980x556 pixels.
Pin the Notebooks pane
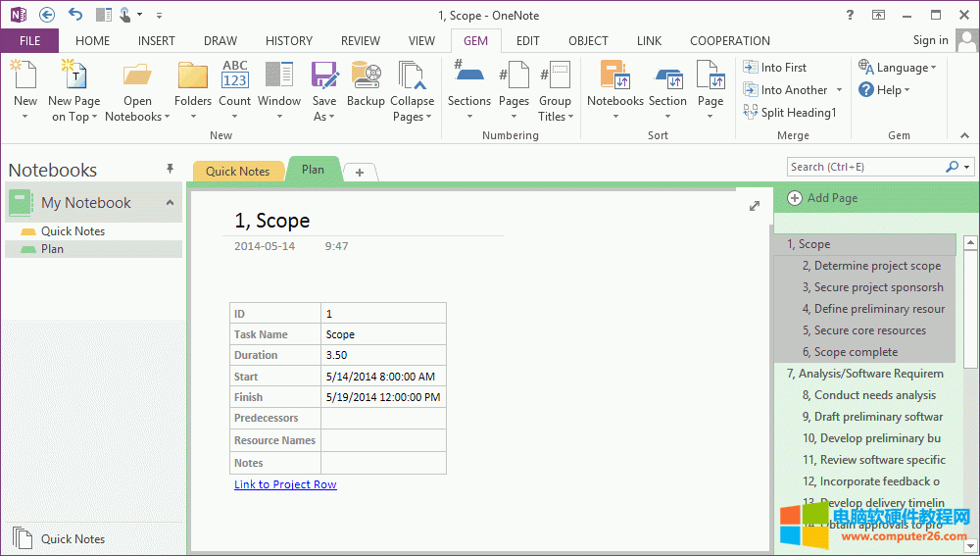170,170
